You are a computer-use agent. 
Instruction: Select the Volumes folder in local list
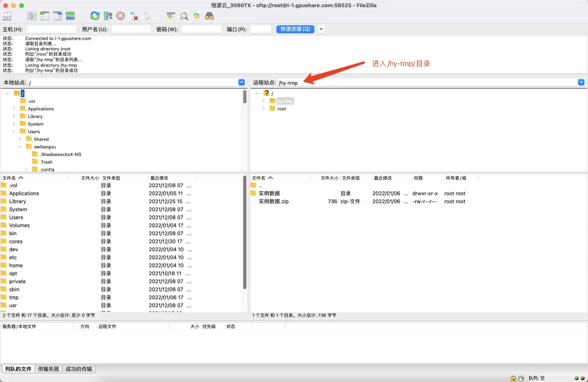click(19, 225)
